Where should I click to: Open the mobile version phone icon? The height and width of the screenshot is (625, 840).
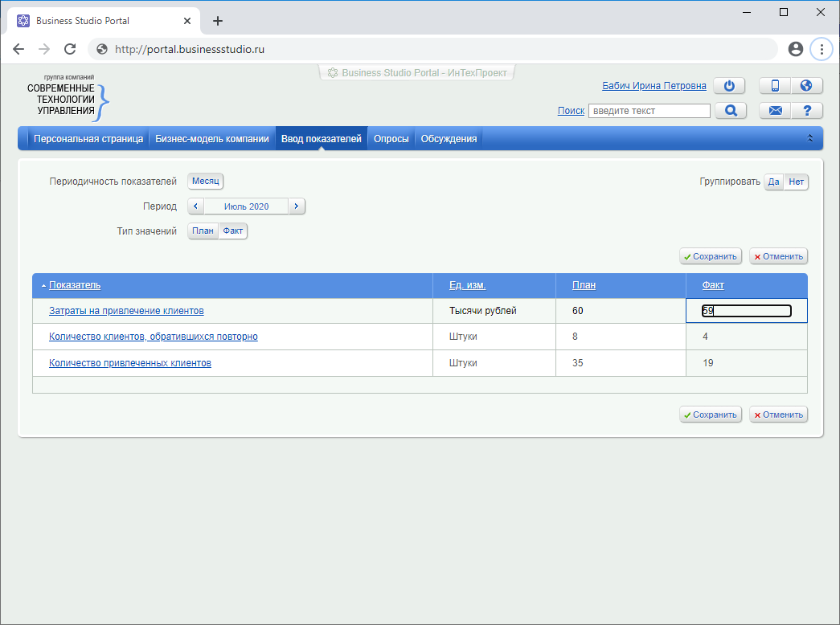point(775,86)
